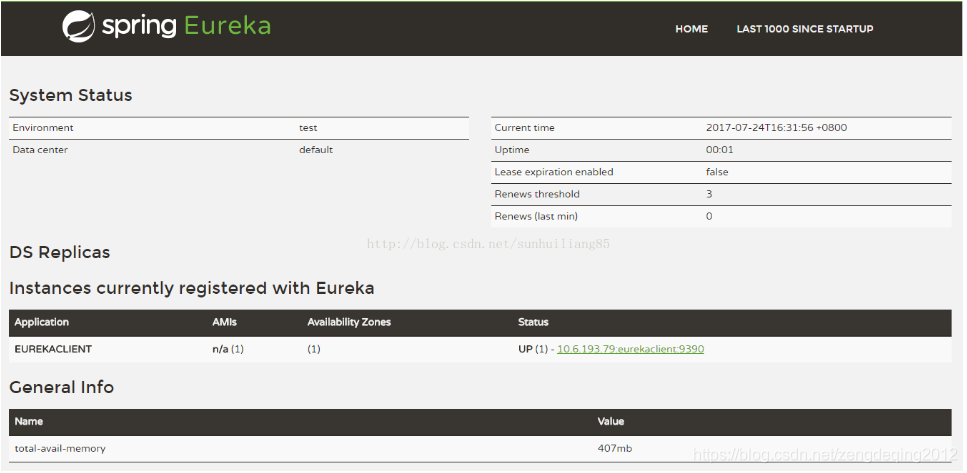
Task: Select the Uptime label cell
Action: 512,150
